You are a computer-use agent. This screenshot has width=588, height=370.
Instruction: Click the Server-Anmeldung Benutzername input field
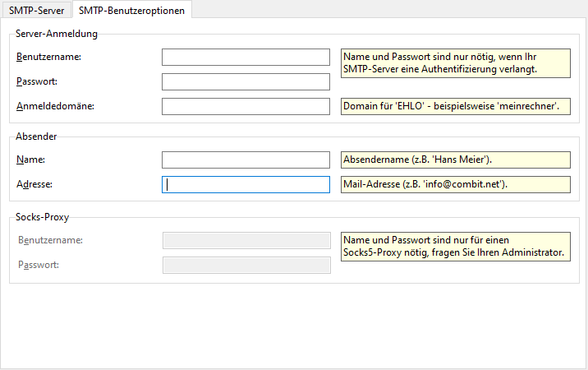pos(246,57)
